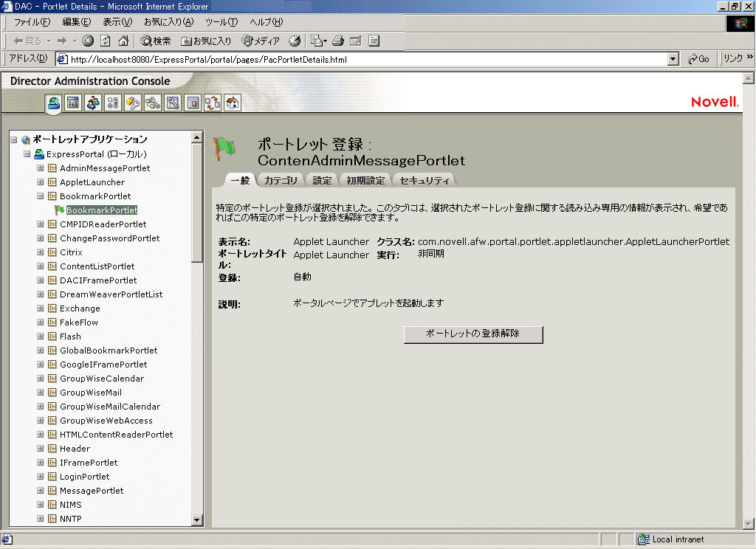Click the green flag beside BookmarkPortlet registration
Screen dimensions: 756x549
pyautogui.click(x=59, y=210)
